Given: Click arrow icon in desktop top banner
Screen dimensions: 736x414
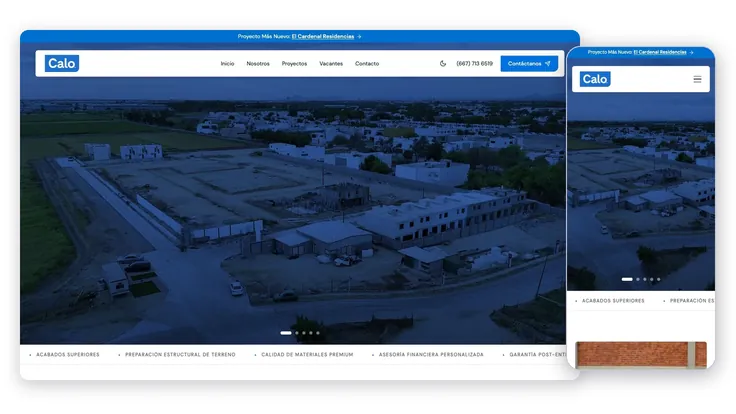Looking at the screenshot, I should 359,36.
